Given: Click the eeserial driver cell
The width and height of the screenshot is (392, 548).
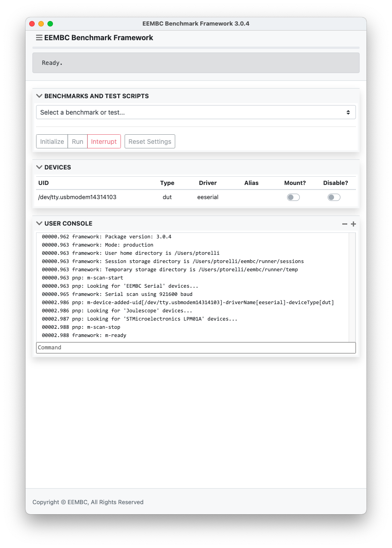Looking at the screenshot, I should click(208, 197).
